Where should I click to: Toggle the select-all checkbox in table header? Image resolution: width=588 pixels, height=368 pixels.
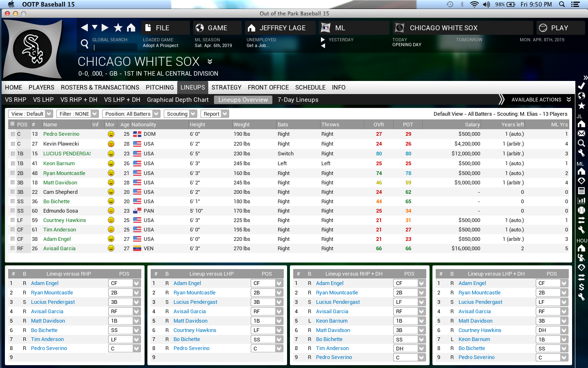(x=12, y=124)
